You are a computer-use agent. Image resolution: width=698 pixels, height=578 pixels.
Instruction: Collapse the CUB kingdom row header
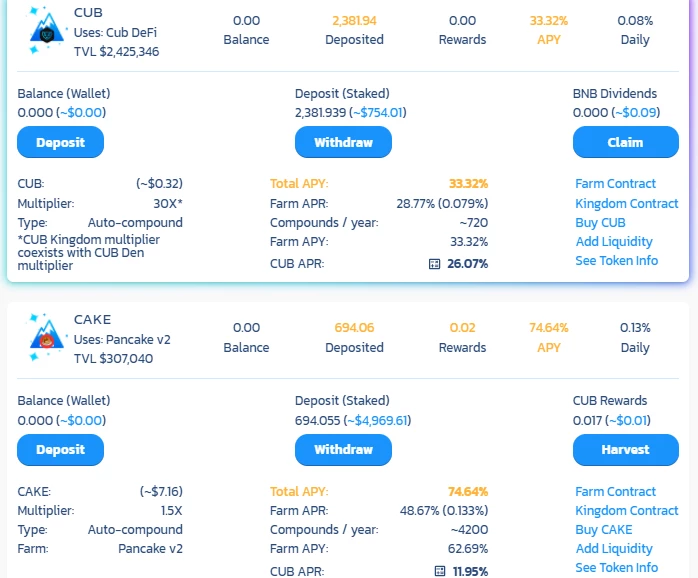348,31
